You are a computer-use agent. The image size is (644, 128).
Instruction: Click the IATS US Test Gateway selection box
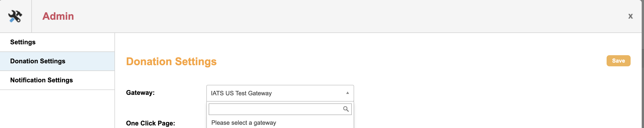pyautogui.click(x=275, y=93)
